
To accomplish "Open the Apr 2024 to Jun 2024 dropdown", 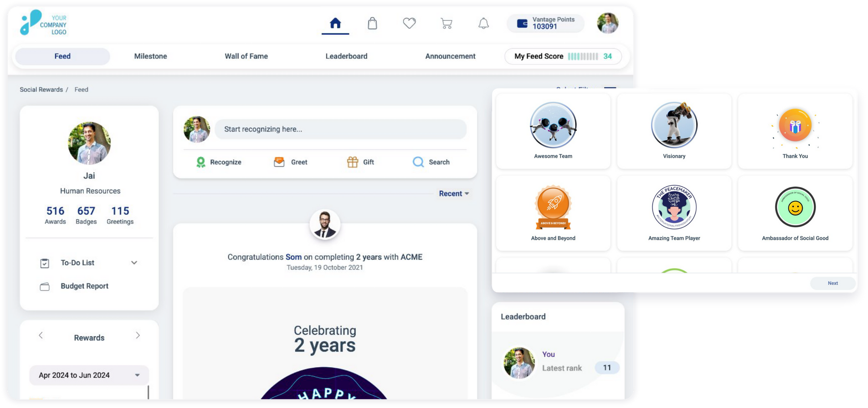I will click(89, 375).
